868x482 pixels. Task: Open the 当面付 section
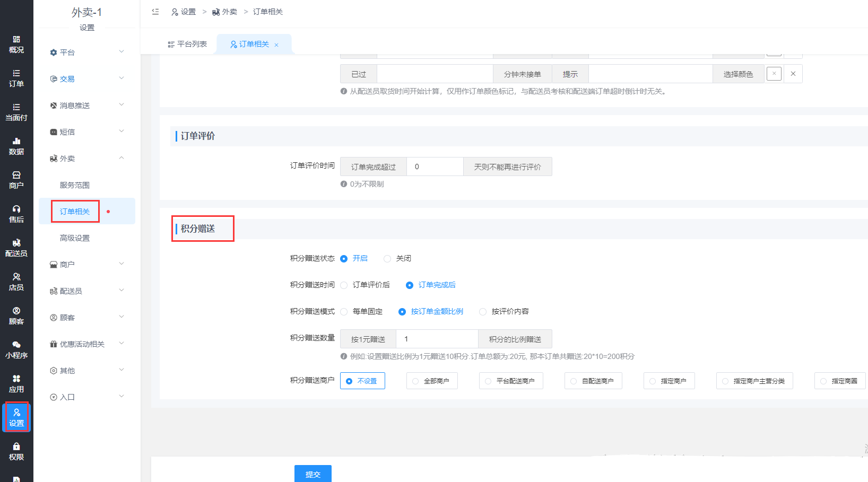[x=16, y=112]
